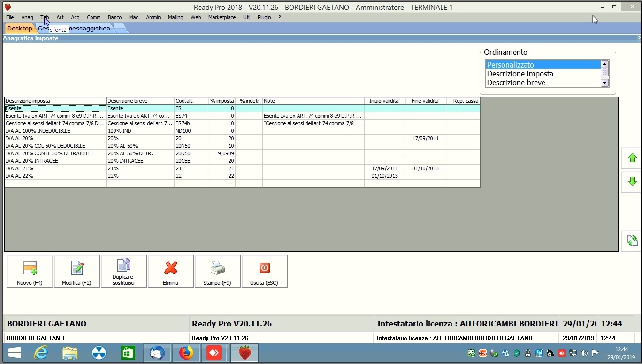Viewport: 642px width, 364px height.
Task: Click the volume speaker tray icon
Action: click(x=584, y=353)
